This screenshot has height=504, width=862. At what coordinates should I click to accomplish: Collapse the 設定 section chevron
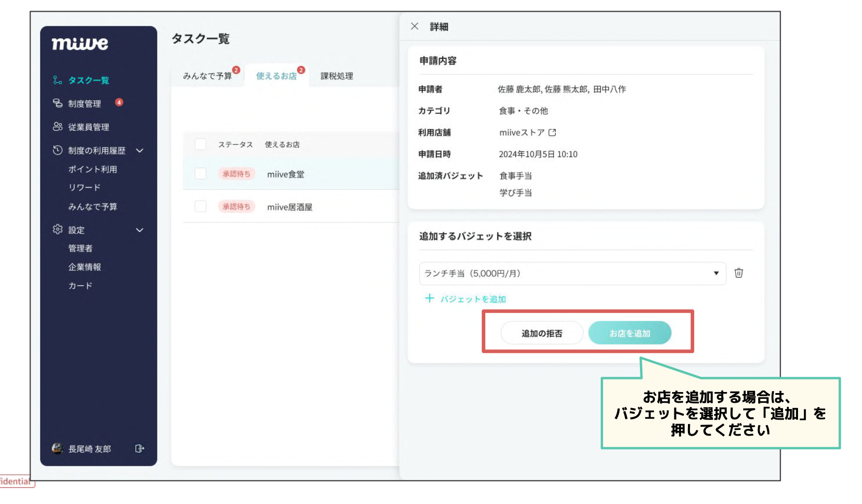tap(140, 230)
